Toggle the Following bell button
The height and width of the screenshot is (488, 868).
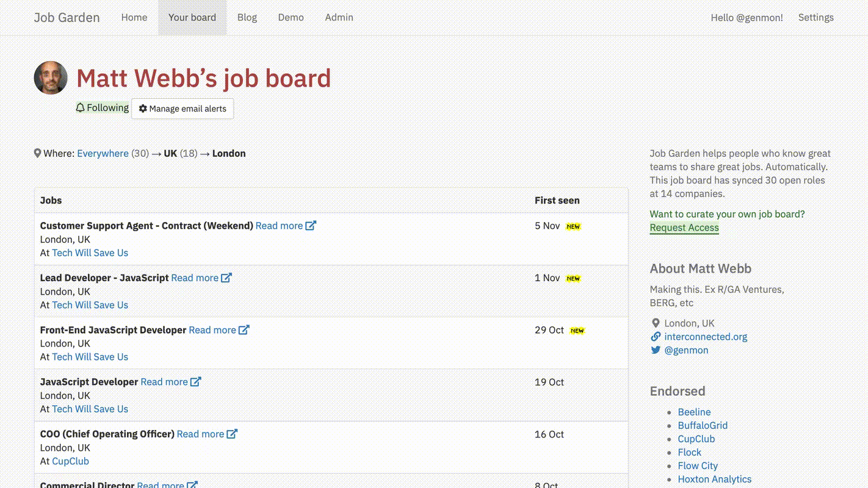102,108
